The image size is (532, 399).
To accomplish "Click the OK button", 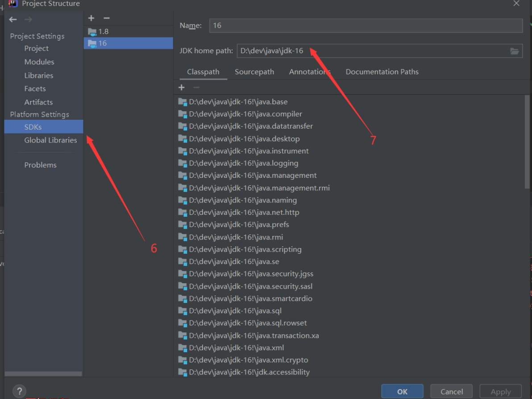I will click(403, 391).
